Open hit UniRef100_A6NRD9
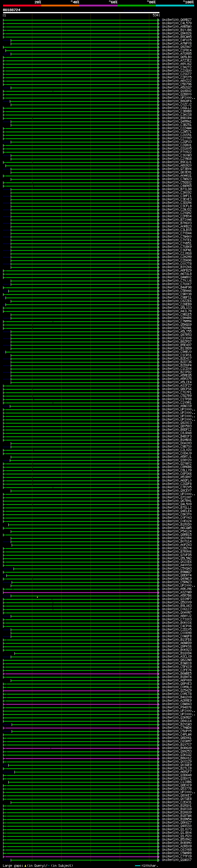Viewport: 197px width, 868px height. 177,643
